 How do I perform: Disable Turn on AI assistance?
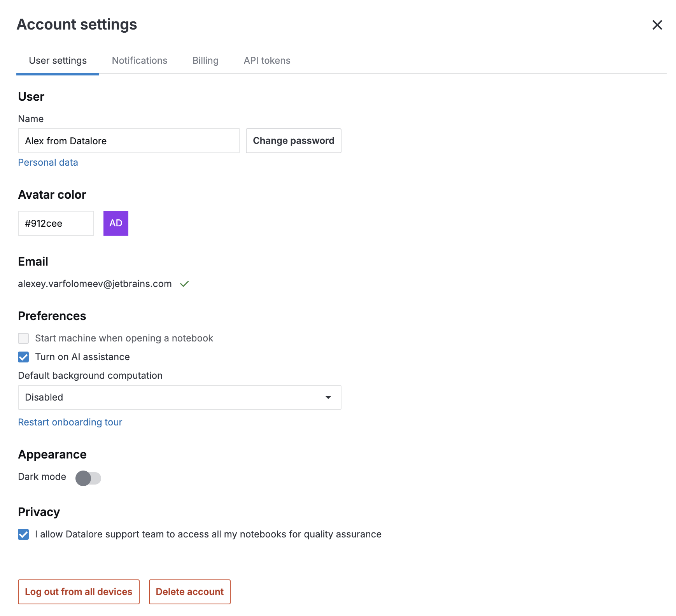click(23, 357)
